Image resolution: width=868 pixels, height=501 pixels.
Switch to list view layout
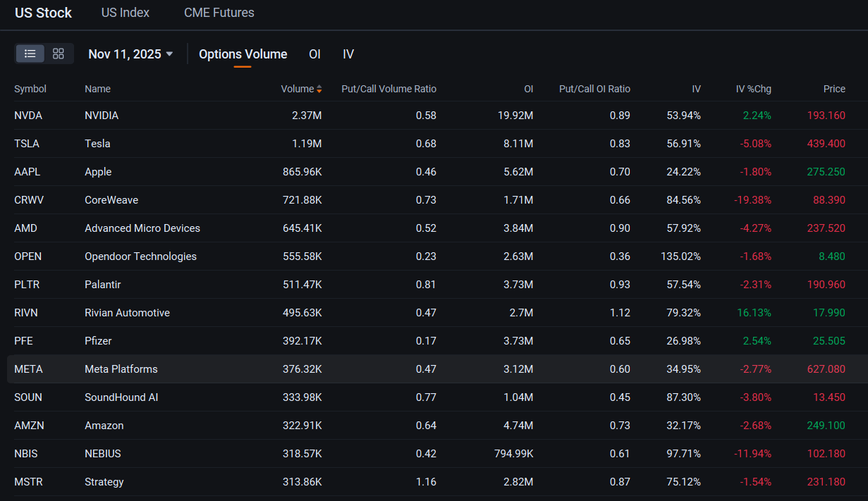point(30,54)
